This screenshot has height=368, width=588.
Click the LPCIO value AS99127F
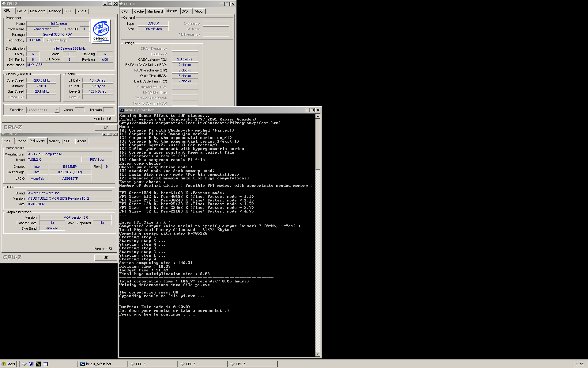[x=70, y=178]
